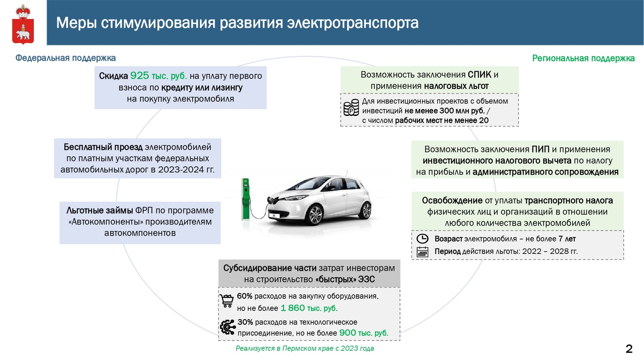Click the ФРП preferential loans box
This screenshot has width=644, height=362.
click(x=140, y=222)
